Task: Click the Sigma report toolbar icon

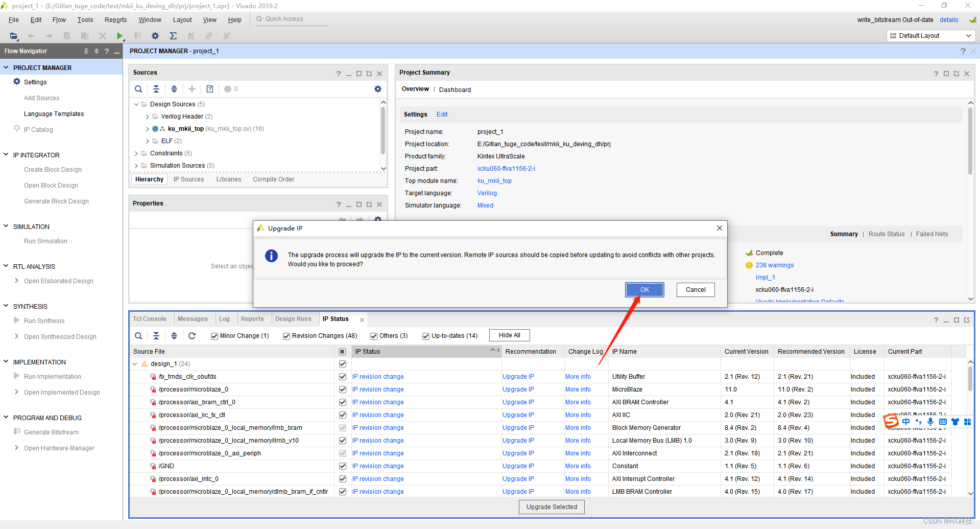Action: coord(173,36)
